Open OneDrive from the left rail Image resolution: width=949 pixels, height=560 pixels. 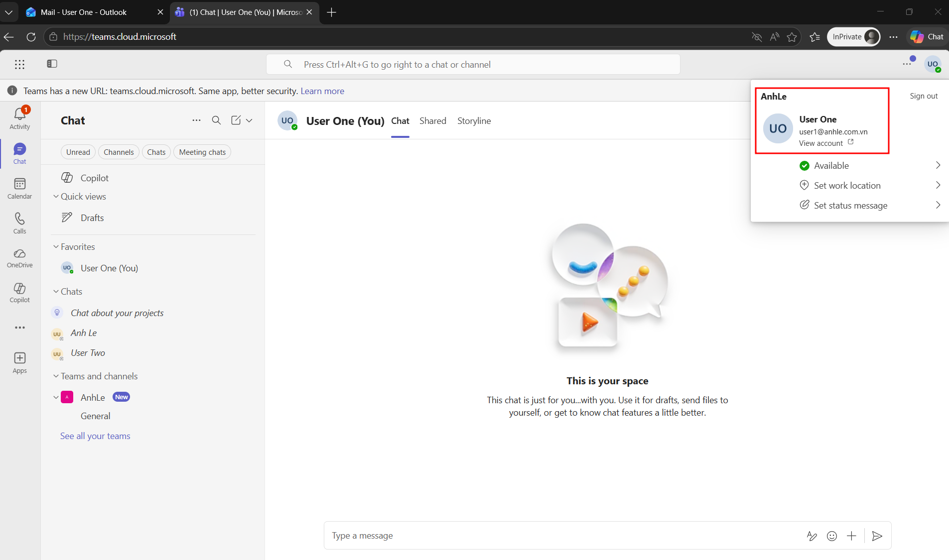click(20, 258)
